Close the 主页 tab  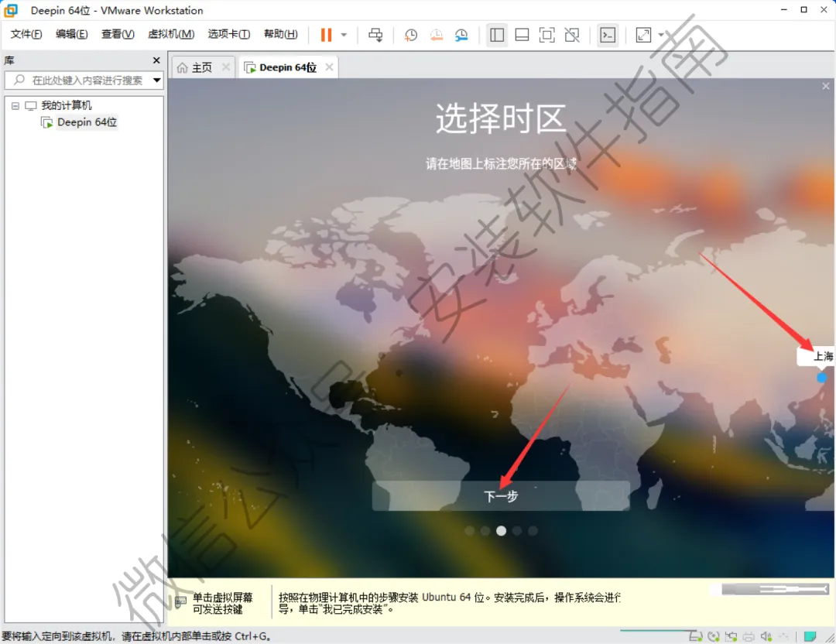(x=225, y=67)
